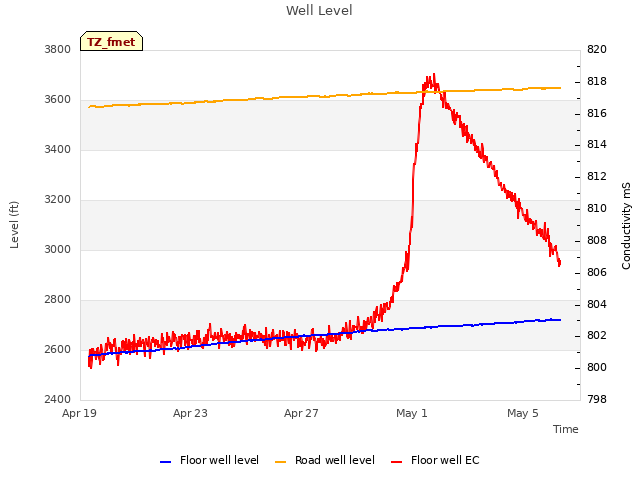
Task: Click the 800 right axis value
Action: [597, 367]
